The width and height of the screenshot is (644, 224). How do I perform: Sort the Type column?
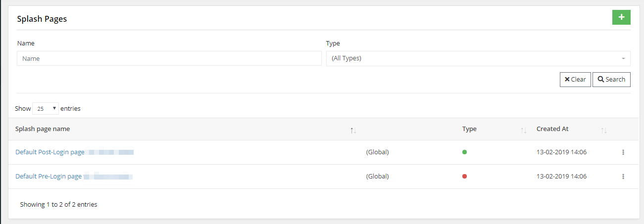pos(523,131)
